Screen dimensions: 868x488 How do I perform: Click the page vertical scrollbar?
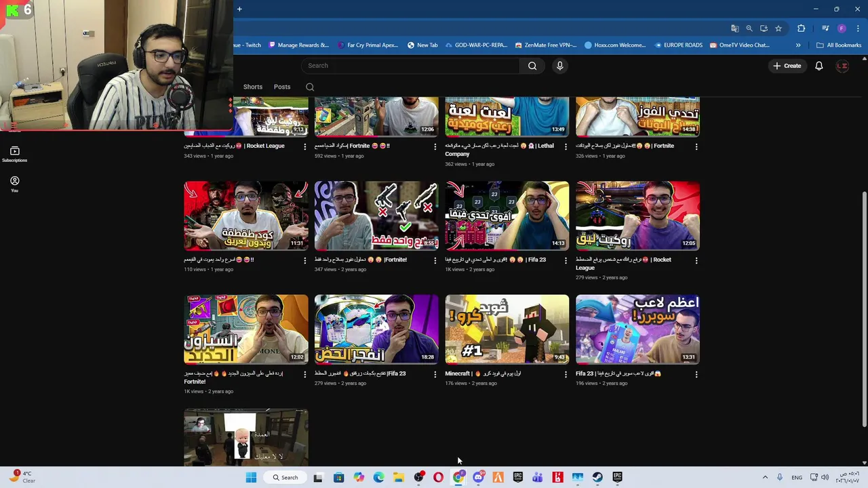tap(864, 308)
